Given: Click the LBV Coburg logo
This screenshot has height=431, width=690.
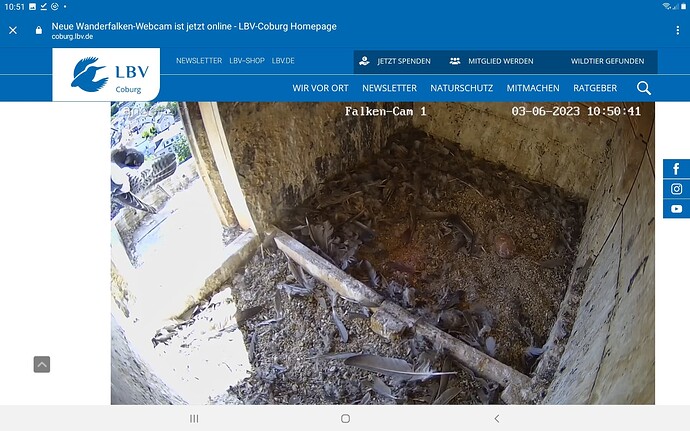Looking at the screenshot, I should click(106, 74).
